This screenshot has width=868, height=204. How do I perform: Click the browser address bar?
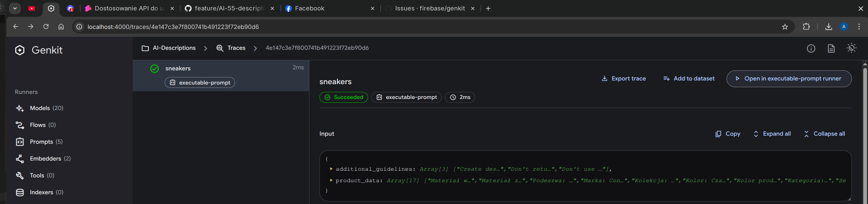click(x=404, y=27)
